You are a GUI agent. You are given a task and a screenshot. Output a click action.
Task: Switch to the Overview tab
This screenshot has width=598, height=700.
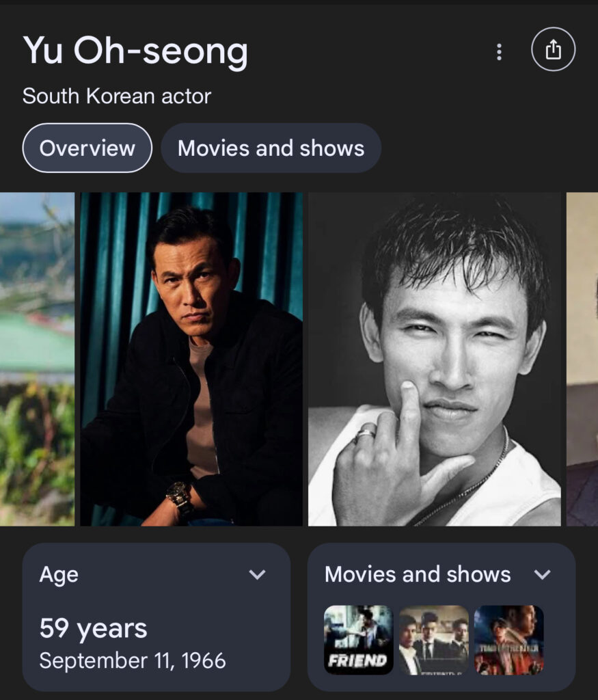click(87, 148)
